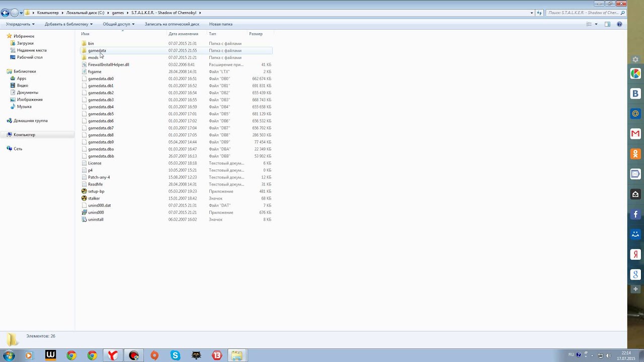
Task: Select the bin folder icon
Action: click(x=84, y=43)
